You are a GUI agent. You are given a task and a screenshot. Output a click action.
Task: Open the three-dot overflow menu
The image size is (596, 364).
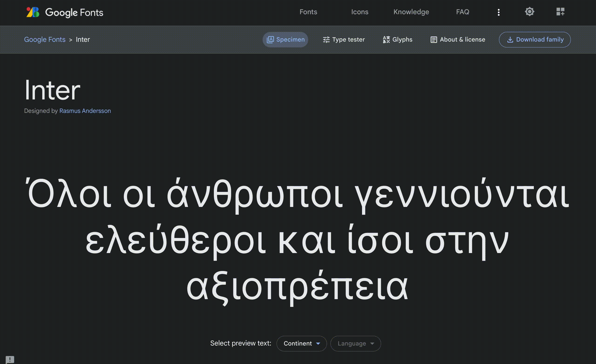coord(498,12)
